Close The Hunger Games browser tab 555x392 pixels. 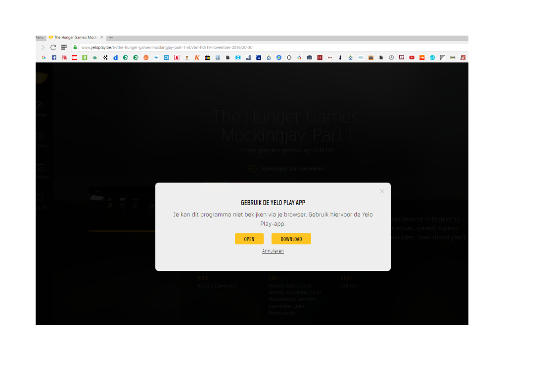coord(102,38)
